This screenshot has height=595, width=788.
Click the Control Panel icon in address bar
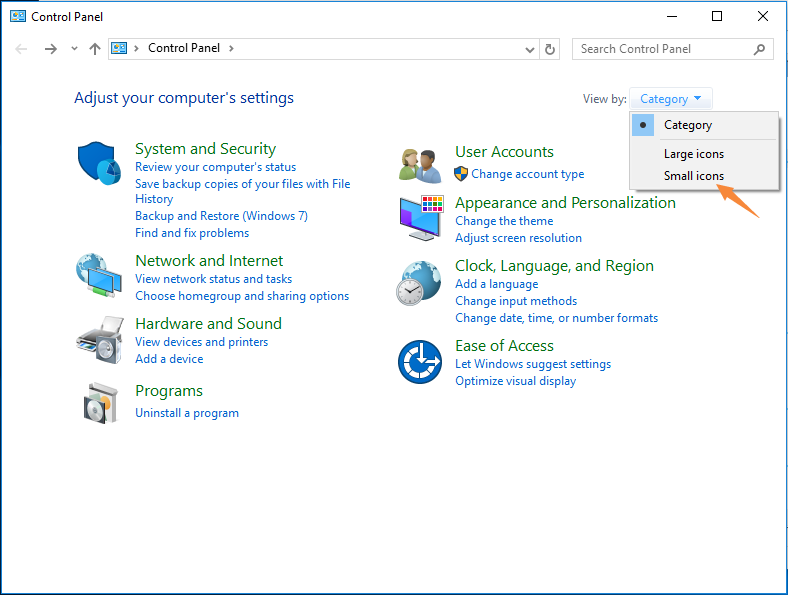point(119,48)
